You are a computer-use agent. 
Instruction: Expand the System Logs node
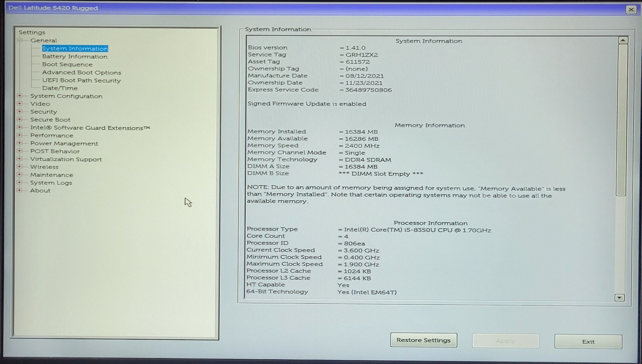(x=20, y=182)
